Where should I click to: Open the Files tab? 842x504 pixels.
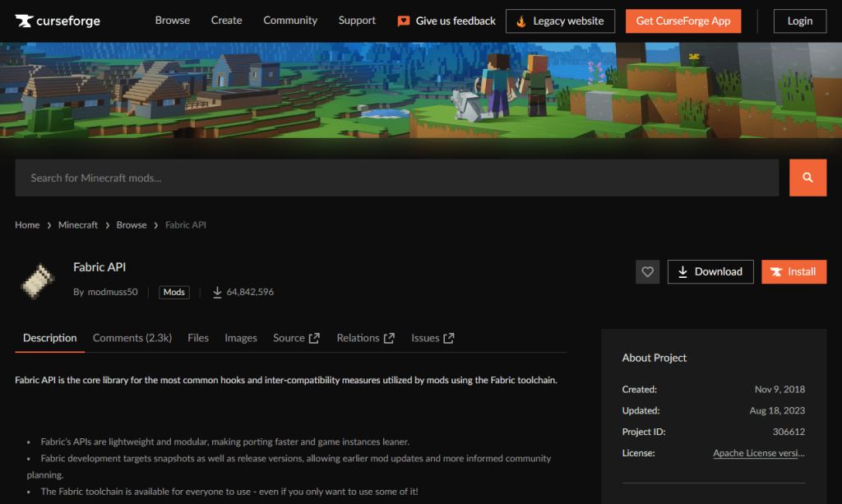coord(198,338)
